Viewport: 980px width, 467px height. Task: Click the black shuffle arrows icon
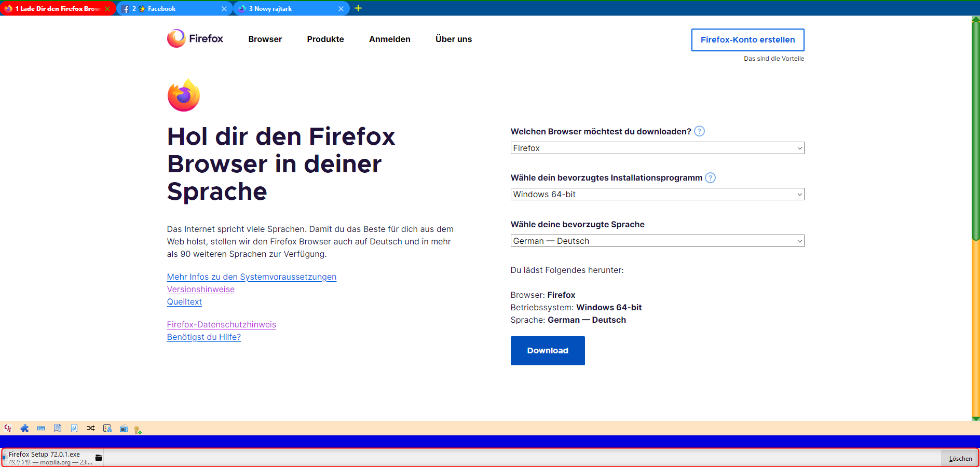pyautogui.click(x=91, y=428)
